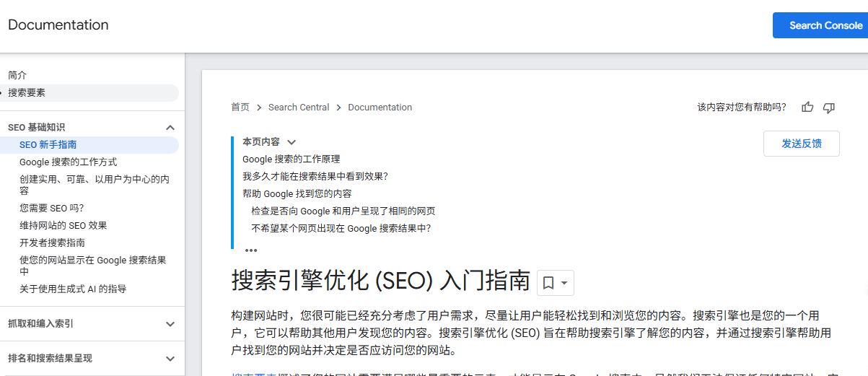Image resolution: width=868 pixels, height=376 pixels.
Task: Expand the three dots in table of contents
Action: [x=251, y=250]
